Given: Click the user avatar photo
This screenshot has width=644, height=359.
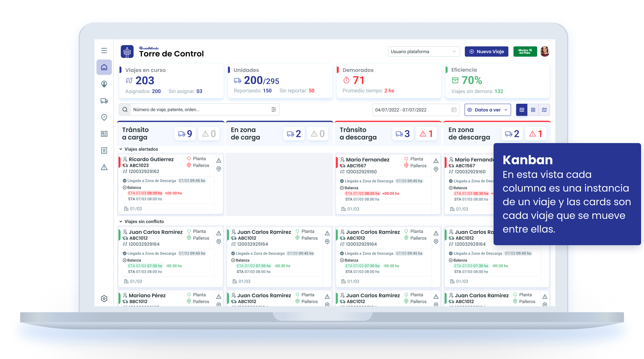Looking at the screenshot, I should [x=545, y=51].
